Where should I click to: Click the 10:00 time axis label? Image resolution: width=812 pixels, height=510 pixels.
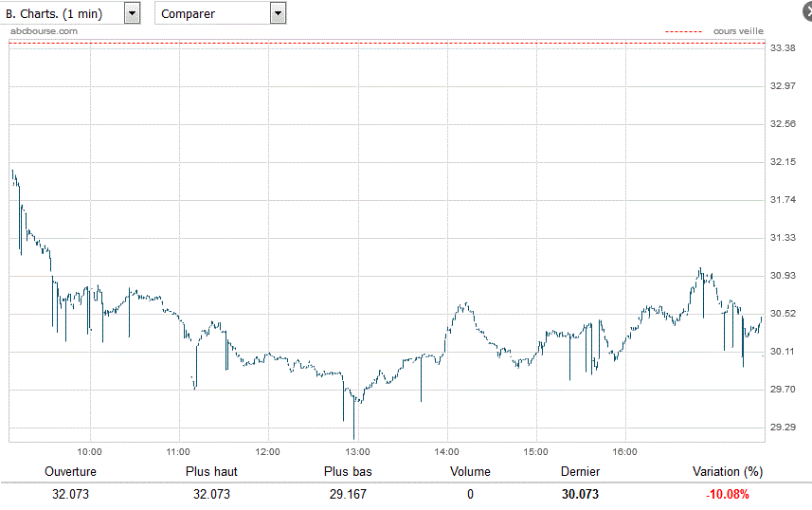tap(90, 452)
